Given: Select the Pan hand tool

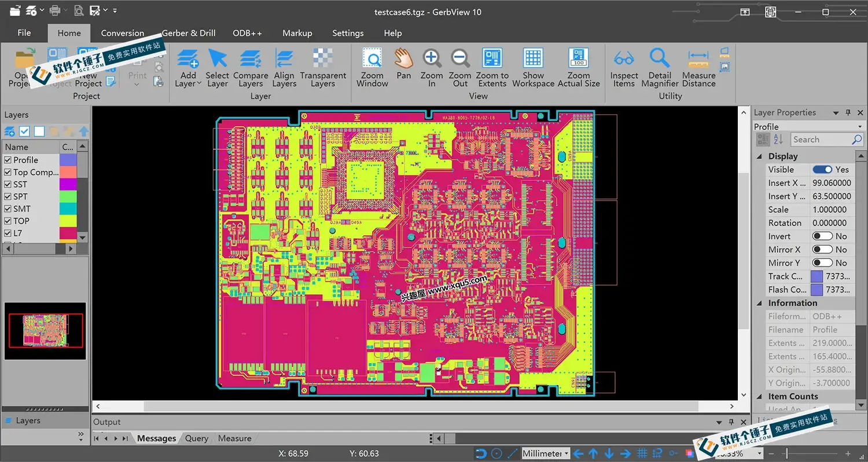Looking at the screenshot, I should tap(404, 64).
